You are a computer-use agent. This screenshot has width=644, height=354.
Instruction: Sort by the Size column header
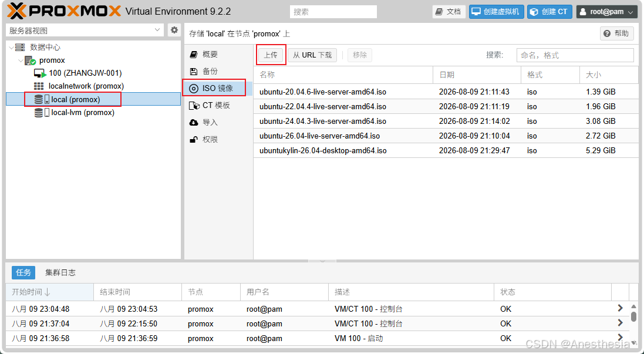[609, 75]
